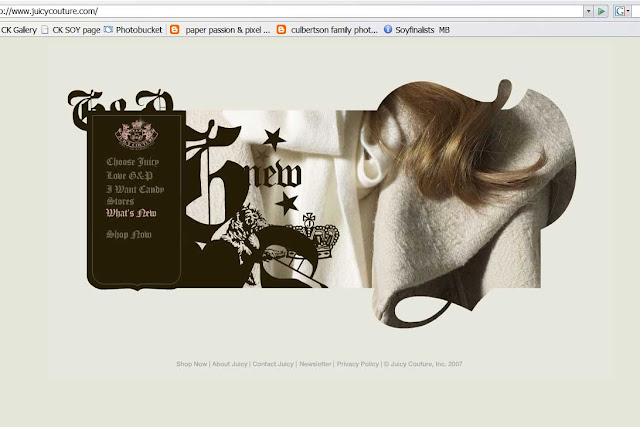Select Choose Juicy in site menu
This screenshot has width=640, height=427.
[x=132, y=162]
